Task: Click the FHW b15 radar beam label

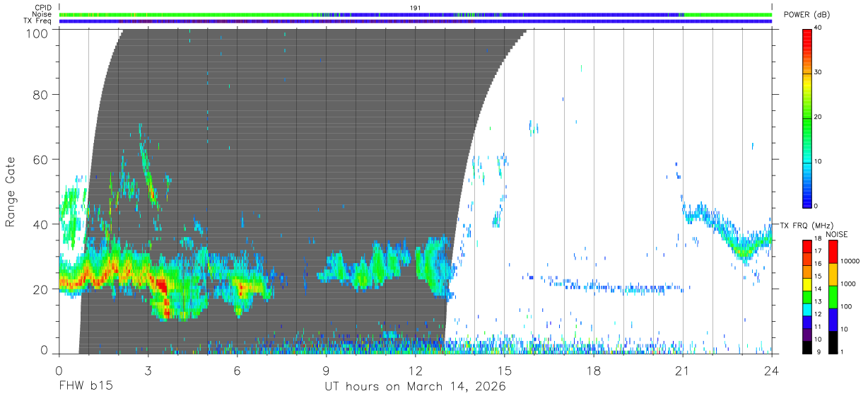Action: pyautogui.click(x=86, y=387)
